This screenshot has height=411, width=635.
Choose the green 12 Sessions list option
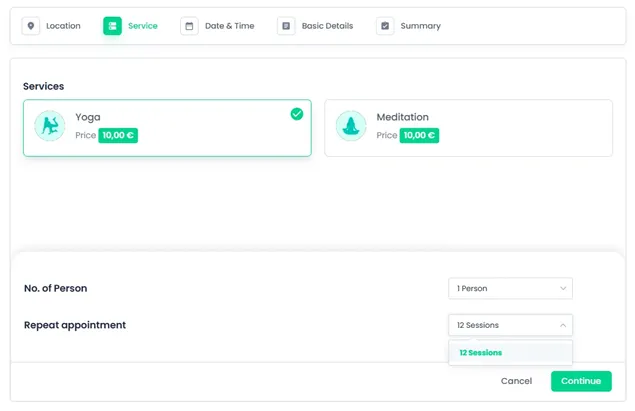510,353
